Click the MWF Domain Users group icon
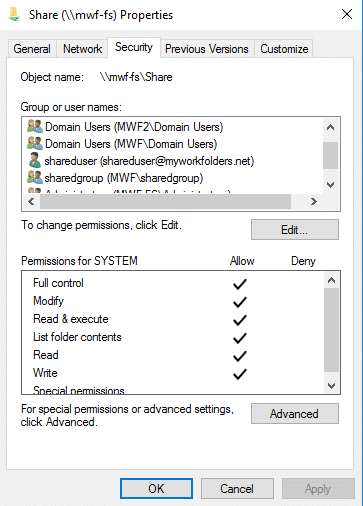Image resolution: width=363 pixels, height=506 pixels. 35,144
